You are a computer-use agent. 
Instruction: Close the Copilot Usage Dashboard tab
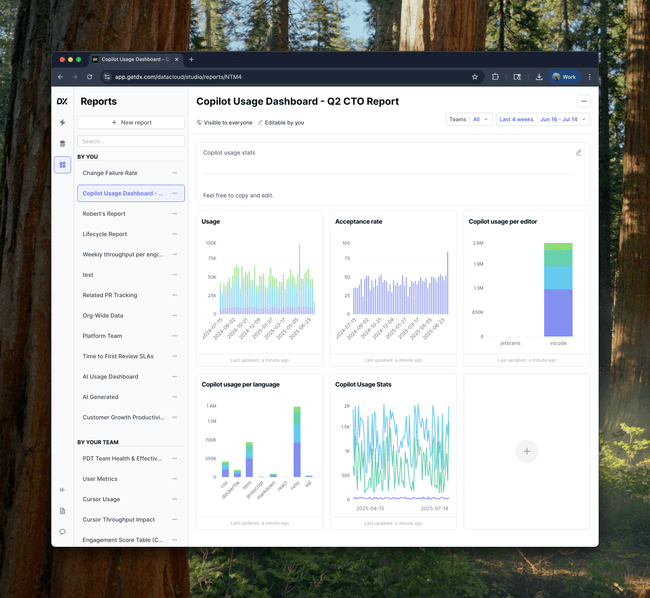click(x=177, y=59)
